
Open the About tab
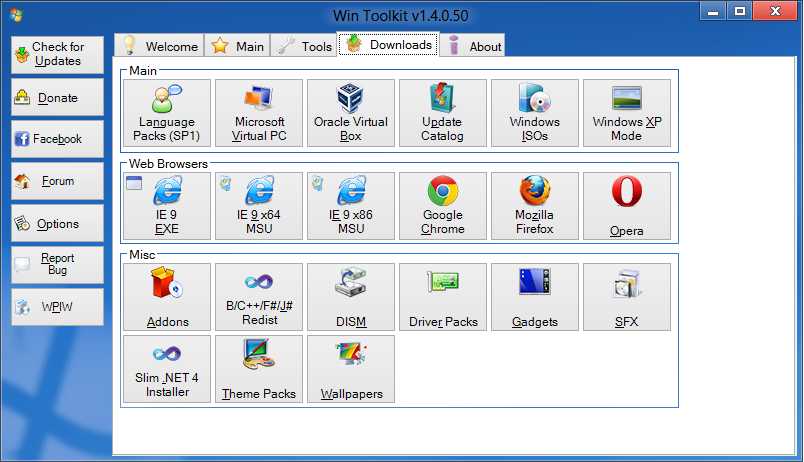(x=472, y=45)
